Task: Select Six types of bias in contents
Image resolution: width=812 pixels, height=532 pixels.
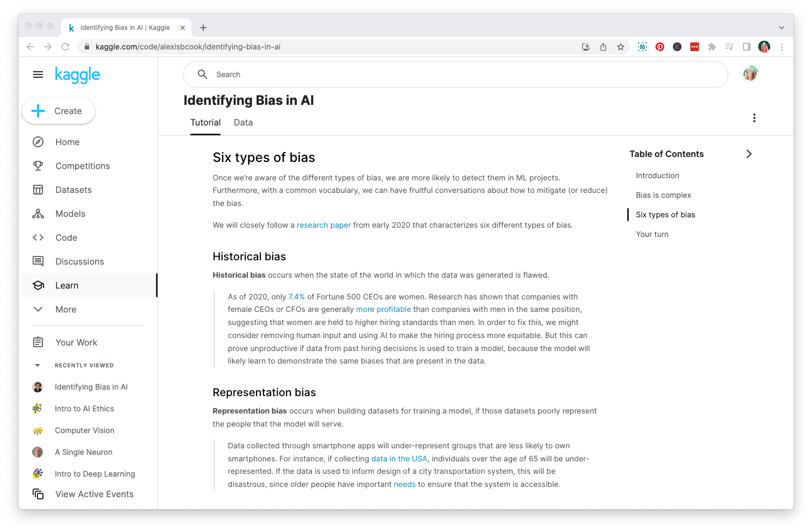Action: click(665, 215)
